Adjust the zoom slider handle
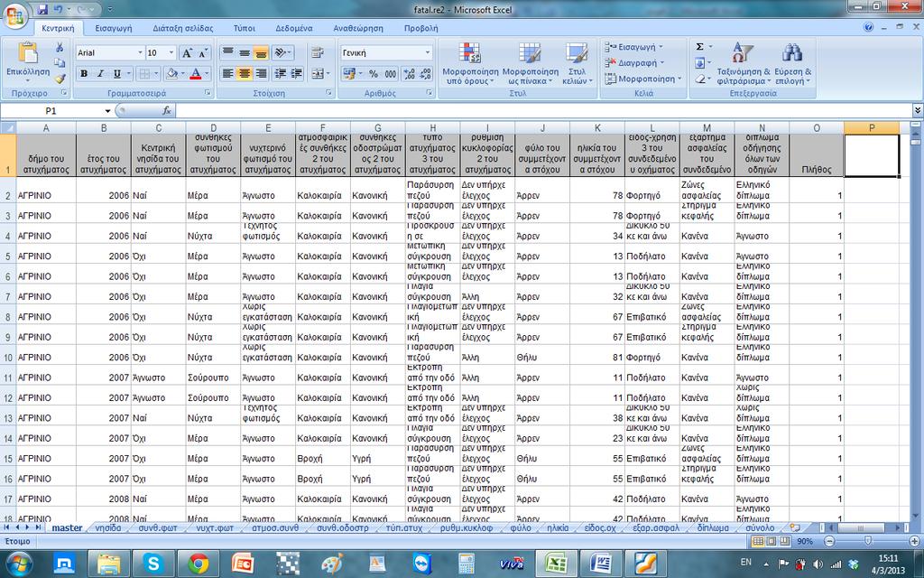This screenshot has width=924, height=578. pos(868,541)
